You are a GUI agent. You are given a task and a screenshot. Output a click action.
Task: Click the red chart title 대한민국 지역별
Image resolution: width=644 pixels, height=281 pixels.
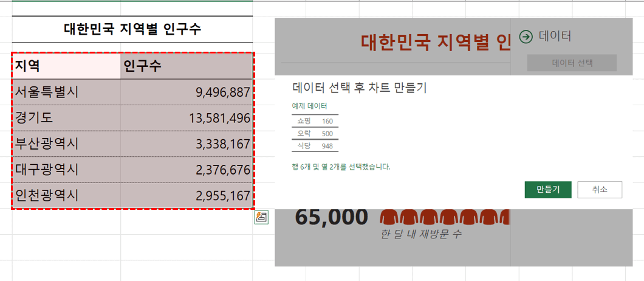(x=436, y=43)
